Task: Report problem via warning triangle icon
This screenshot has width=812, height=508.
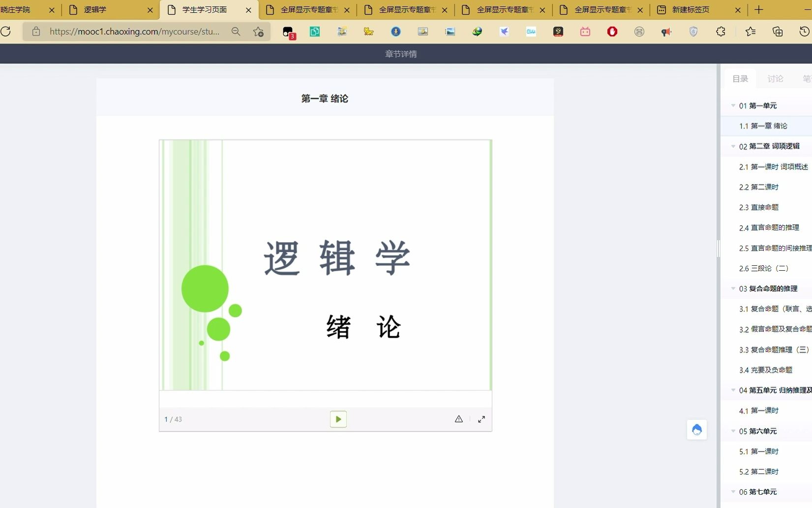Action: click(x=459, y=419)
